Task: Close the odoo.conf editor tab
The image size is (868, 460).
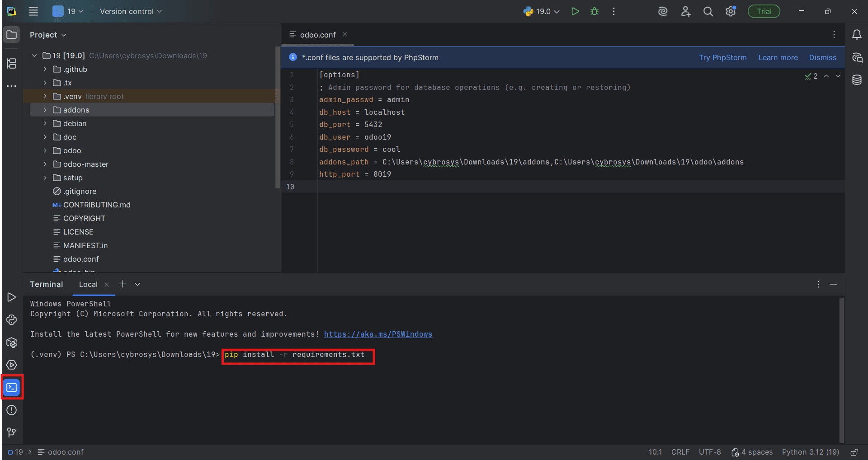Action: tap(345, 34)
